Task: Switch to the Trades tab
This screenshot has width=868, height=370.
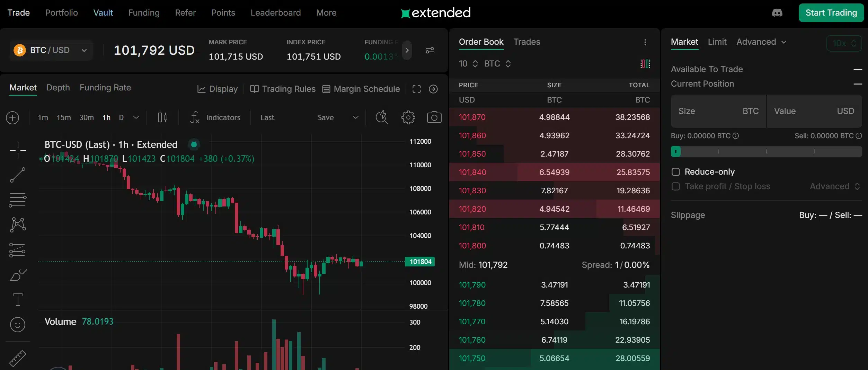Action: (x=526, y=42)
